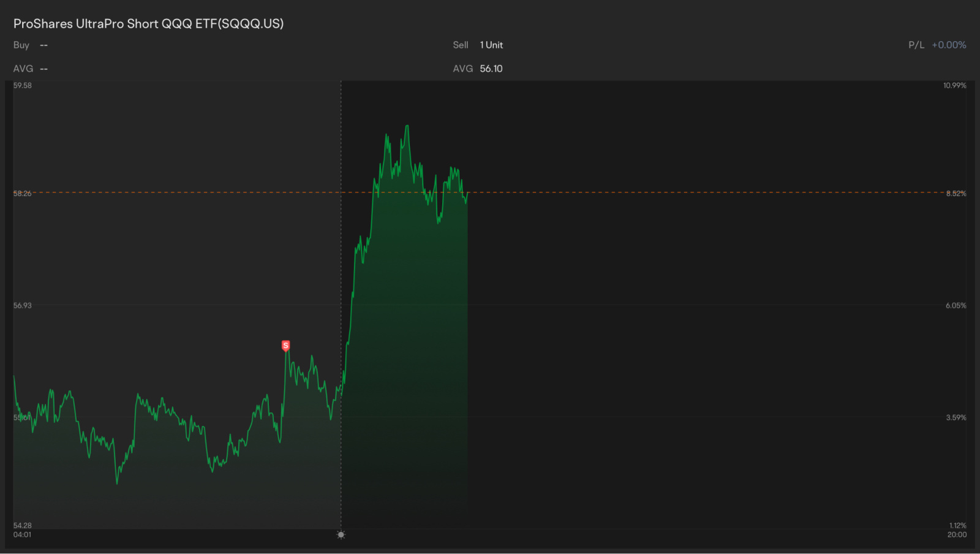Click the 54.28 price axis label
This screenshot has height=554, width=980.
[x=23, y=525]
